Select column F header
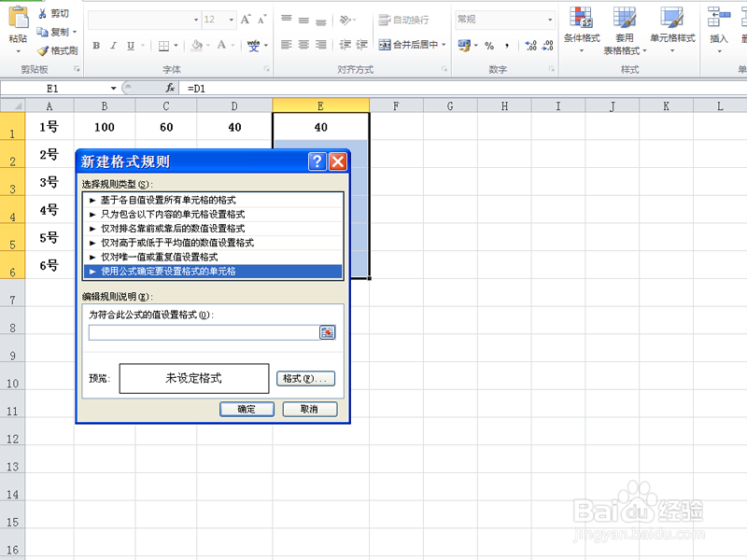This screenshot has height=560, width=747. pyautogui.click(x=396, y=105)
